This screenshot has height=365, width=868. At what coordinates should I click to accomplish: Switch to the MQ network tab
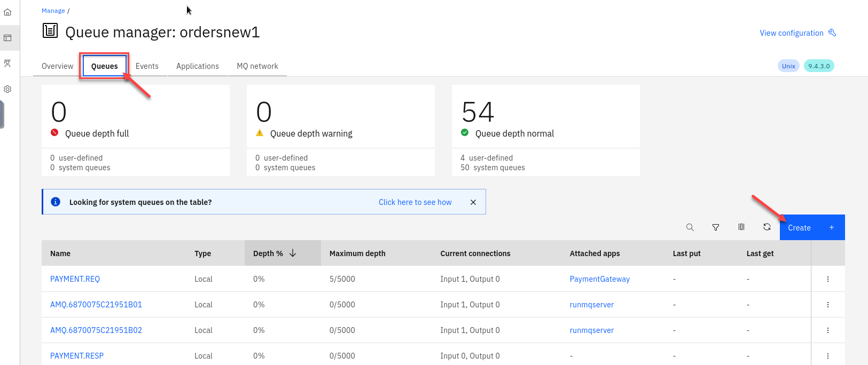pyautogui.click(x=257, y=66)
